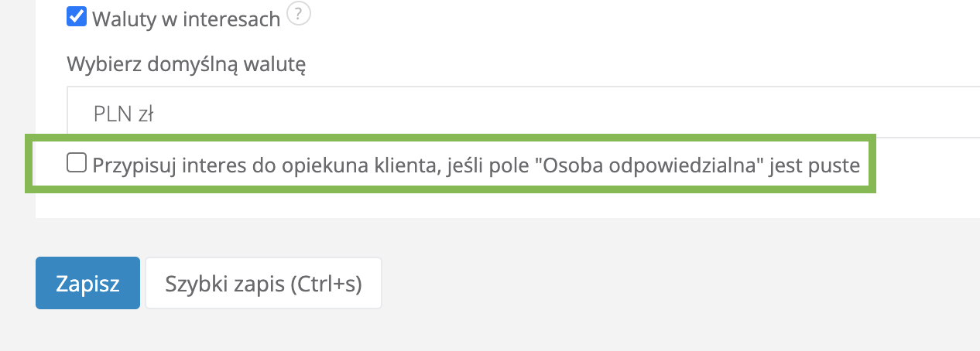
Task: Open help tooltip beside Waluty w interesach
Action: (298, 15)
